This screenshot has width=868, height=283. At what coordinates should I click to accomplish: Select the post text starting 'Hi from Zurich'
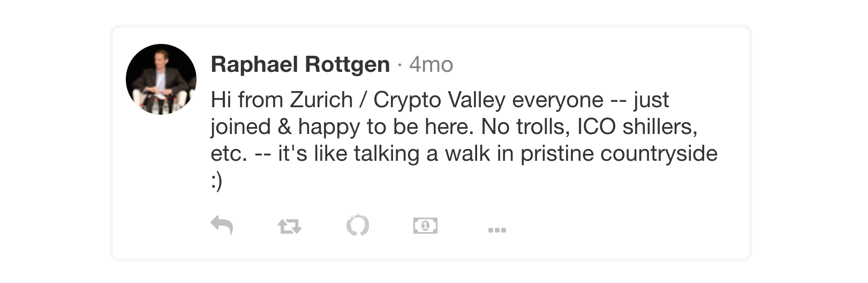(x=464, y=140)
